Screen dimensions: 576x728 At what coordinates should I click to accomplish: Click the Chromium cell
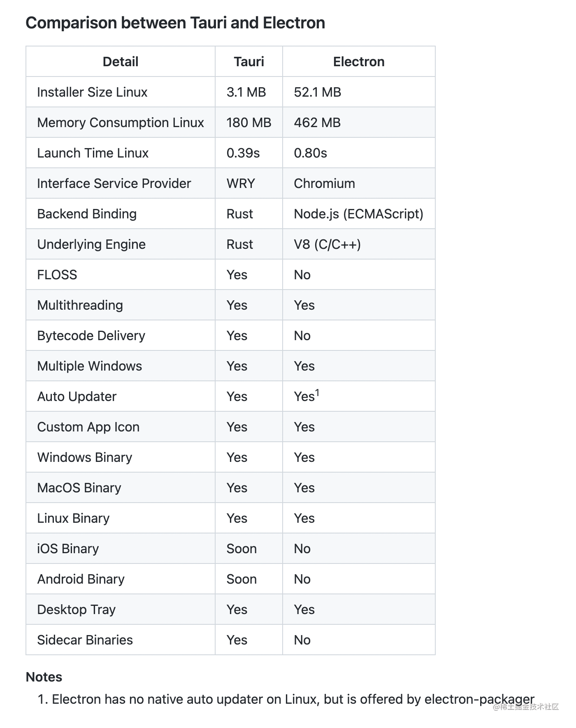click(324, 183)
